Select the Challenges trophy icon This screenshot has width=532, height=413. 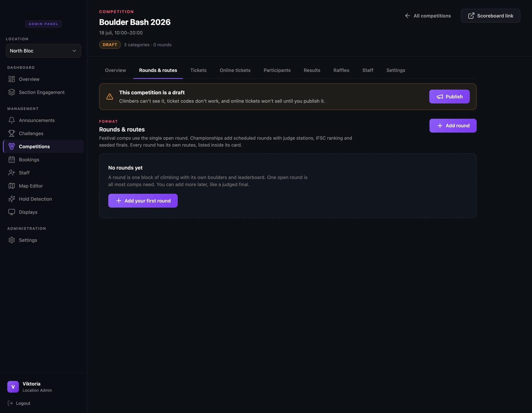click(x=12, y=133)
